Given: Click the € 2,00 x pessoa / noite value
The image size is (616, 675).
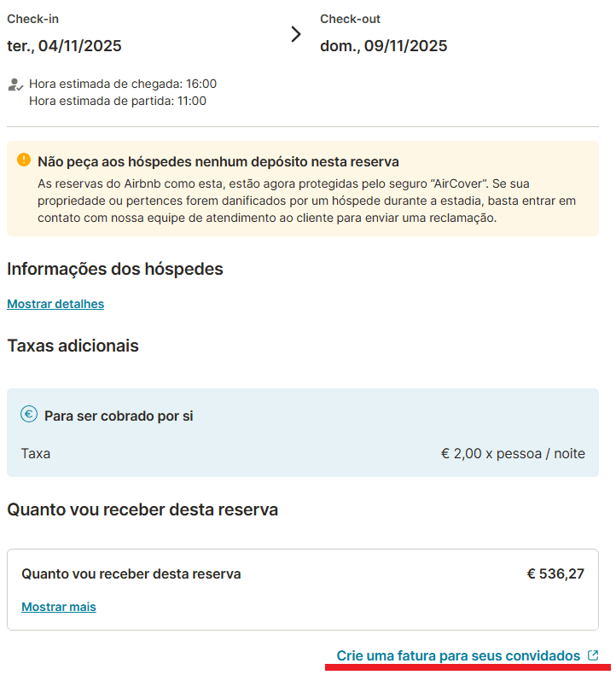Looking at the screenshot, I should click(513, 453).
